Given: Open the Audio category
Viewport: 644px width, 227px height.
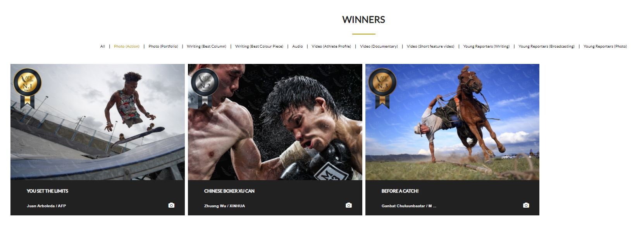Looking at the screenshot, I should pyautogui.click(x=298, y=46).
